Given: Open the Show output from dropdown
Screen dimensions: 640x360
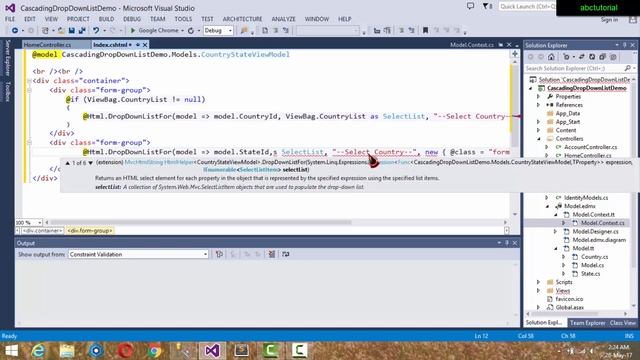Looking at the screenshot, I should pos(205,254).
